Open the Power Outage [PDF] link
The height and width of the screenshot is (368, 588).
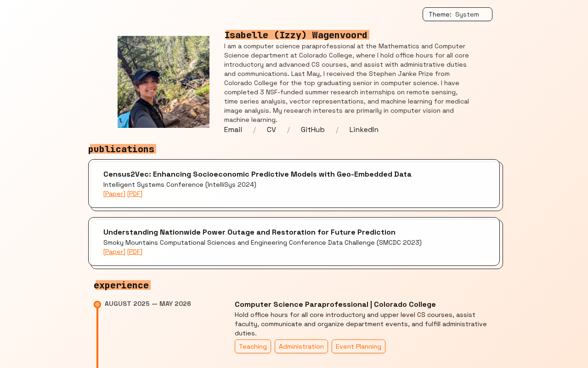coord(135,252)
